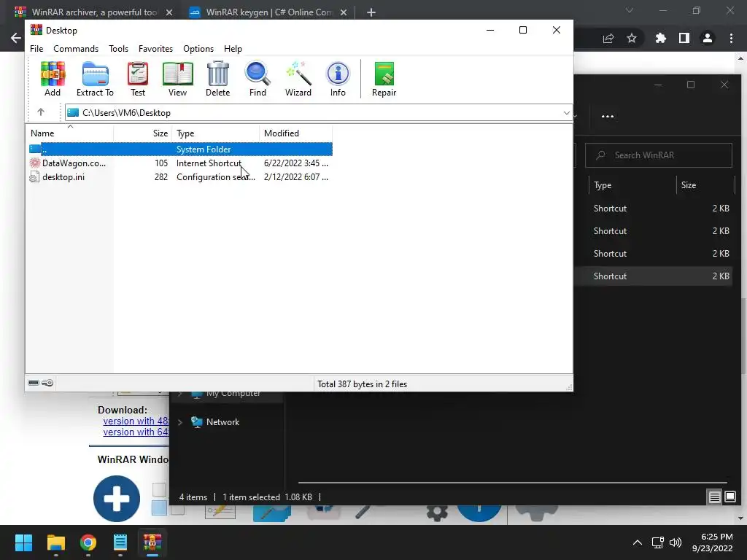The width and height of the screenshot is (747, 560).
Task: Toggle Chrome side panel icon
Action: (684, 38)
